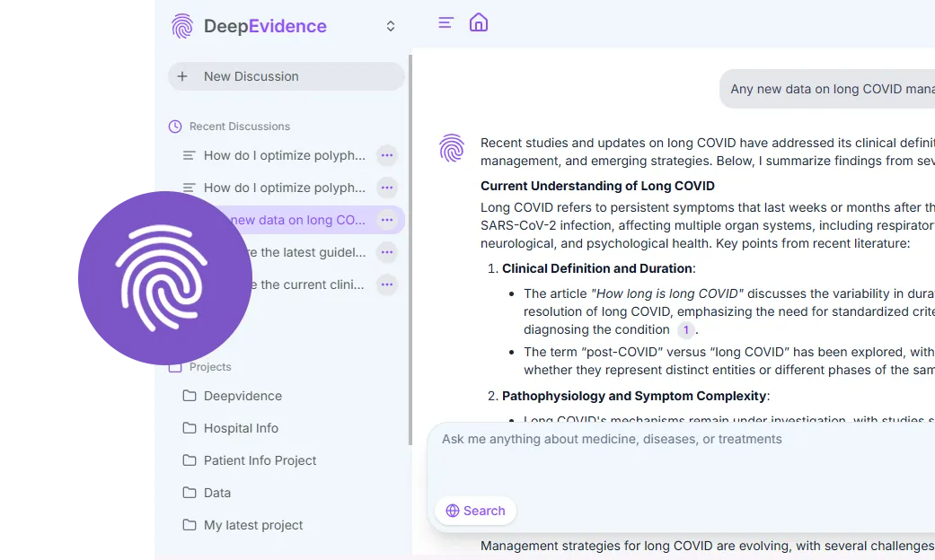Open the 'current clini...' discussion
Viewport: 935px width, 560px height.
pyautogui.click(x=307, y=284)
